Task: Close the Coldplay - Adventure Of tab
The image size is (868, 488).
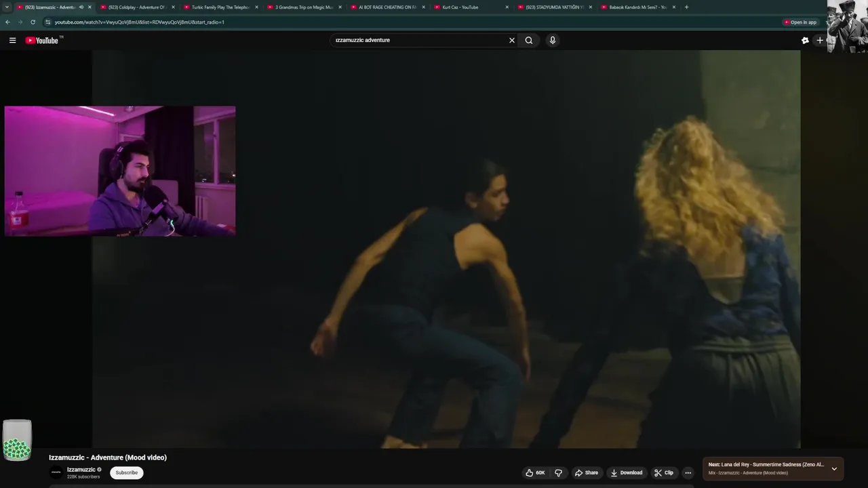Action: (x=173, y=7)
